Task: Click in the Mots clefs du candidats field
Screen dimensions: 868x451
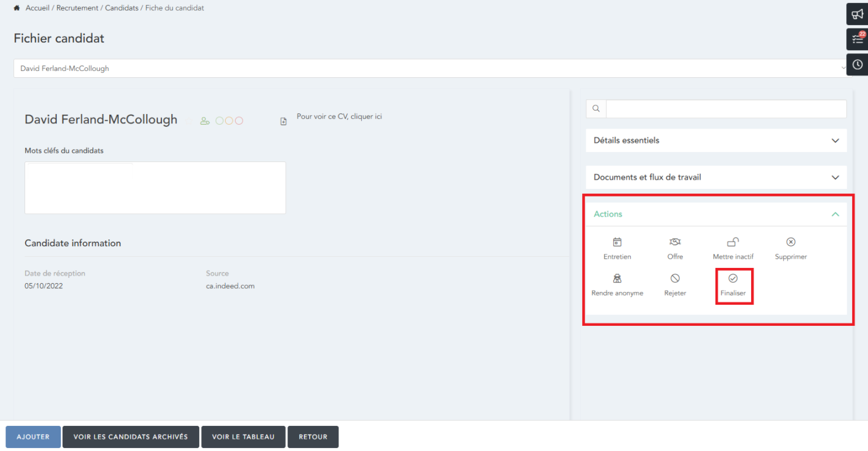Action: pyautogui.click(x=155, y=188)
